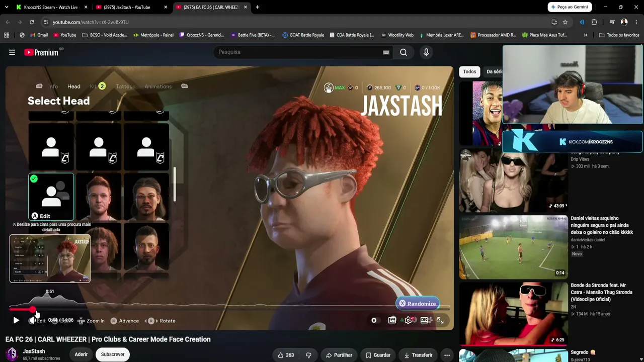Open the Daniel vieitas arquinho video thumbnail
644x362 pixels.
[513, 247]
